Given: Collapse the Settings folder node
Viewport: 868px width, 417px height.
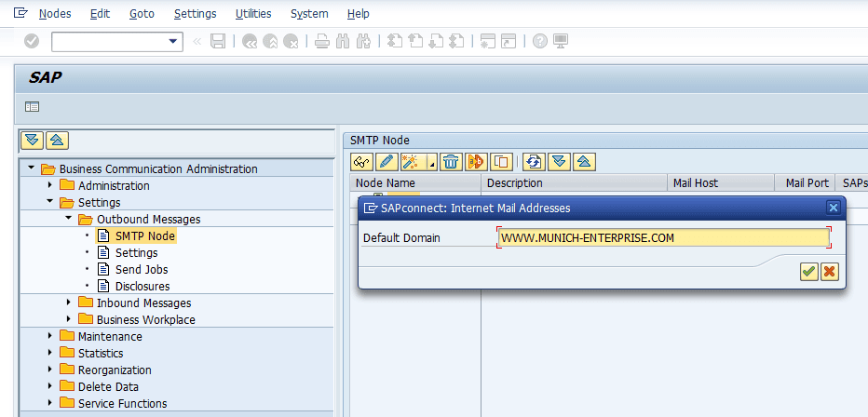Looking at the screenshot, I should point(49,202).
